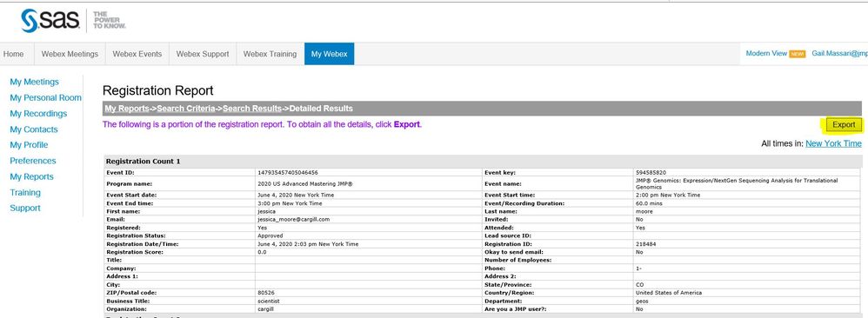Screen dimensions: 868x318
Task: Open the Webex Events tab
Action: coord(137,54)
